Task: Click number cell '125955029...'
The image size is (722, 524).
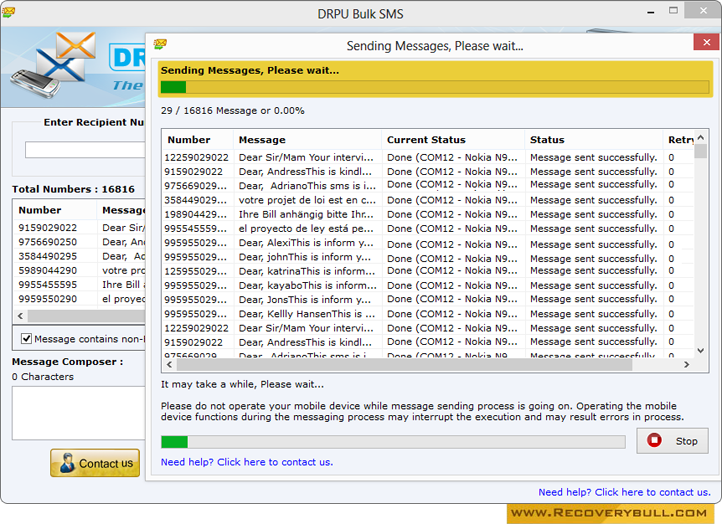Action: 196,271
